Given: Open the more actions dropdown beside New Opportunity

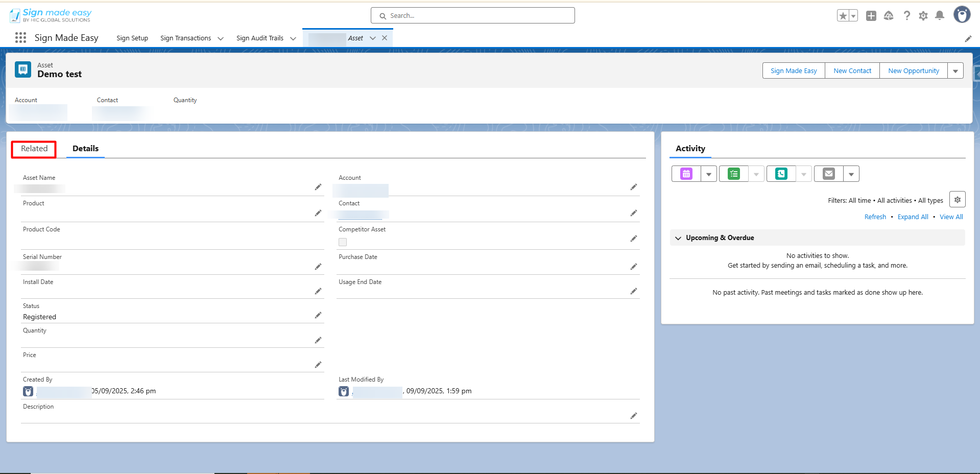Looking at the screenshot, I should 955,71.
